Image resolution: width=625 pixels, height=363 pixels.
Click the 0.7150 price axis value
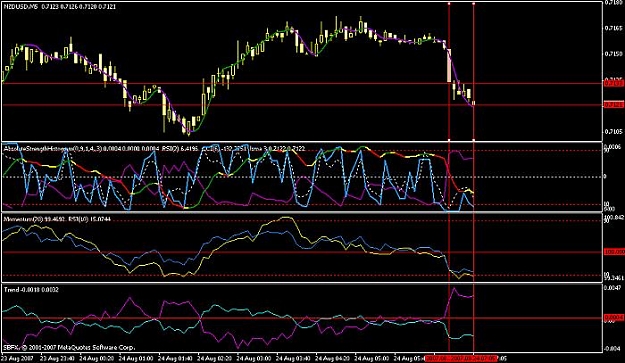point(613,53)
